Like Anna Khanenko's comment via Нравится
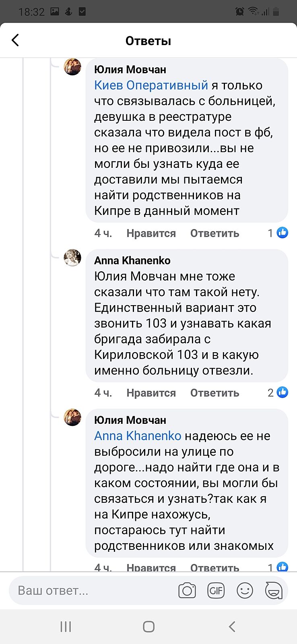Image resolution: width=297 pixels, height=644 pixels. tap(151, 393)
